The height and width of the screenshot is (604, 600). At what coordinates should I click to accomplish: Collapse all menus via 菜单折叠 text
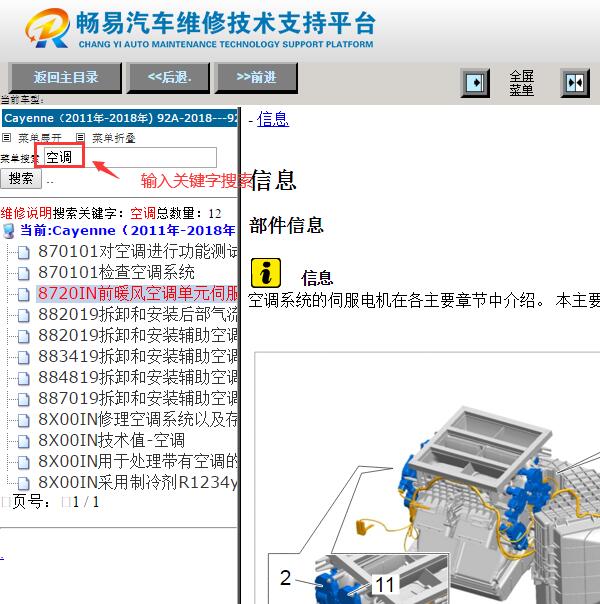pos(114,138)
